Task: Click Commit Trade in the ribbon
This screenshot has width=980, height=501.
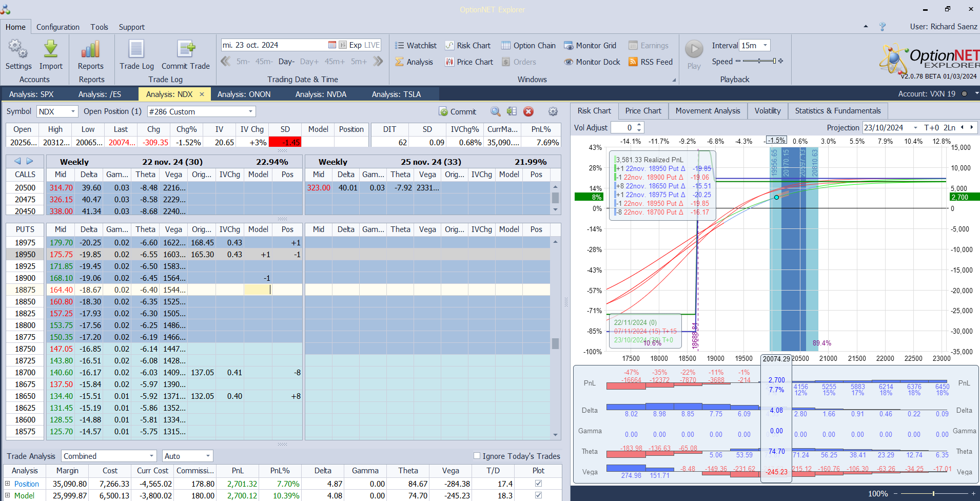Action: pos(186,55)
